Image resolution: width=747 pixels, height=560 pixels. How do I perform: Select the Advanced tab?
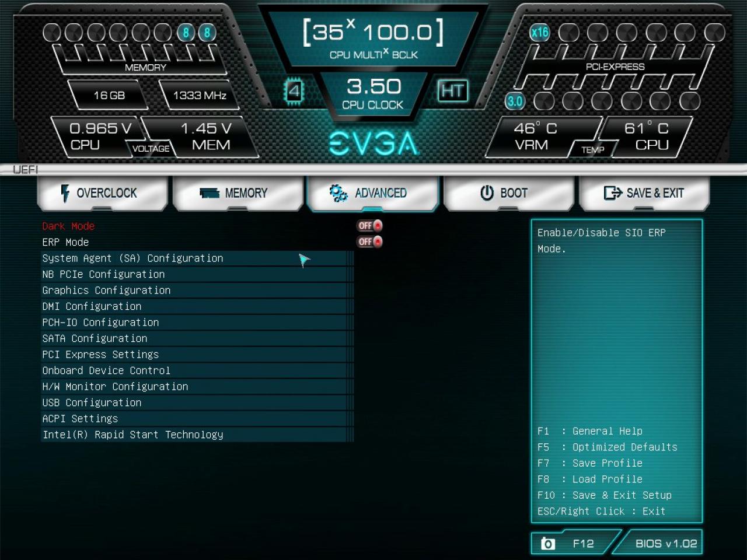pyautogui.click(x=373, y=193)
